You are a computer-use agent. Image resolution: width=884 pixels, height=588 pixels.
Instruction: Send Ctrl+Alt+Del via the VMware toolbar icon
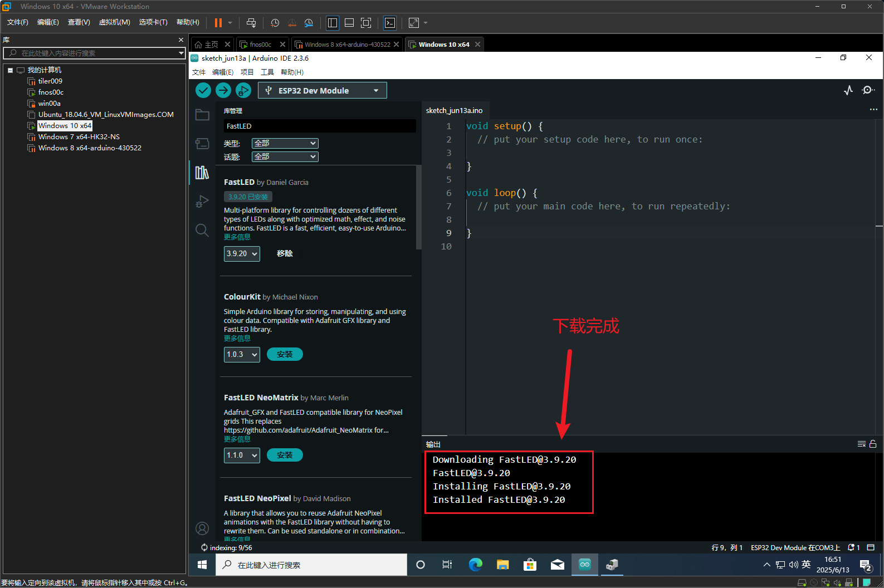pyautogui.click(x=251, y=23)
